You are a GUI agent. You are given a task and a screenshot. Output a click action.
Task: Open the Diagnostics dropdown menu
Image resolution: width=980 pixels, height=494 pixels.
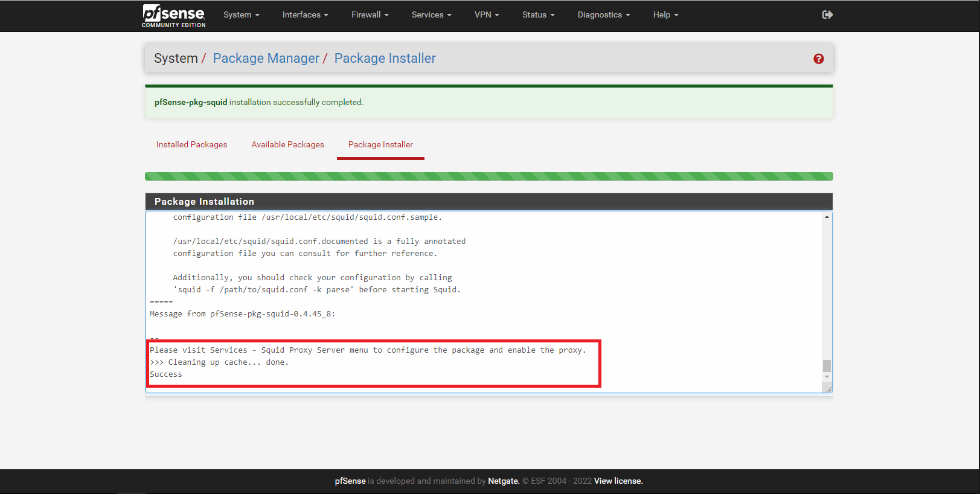point(603,14)
